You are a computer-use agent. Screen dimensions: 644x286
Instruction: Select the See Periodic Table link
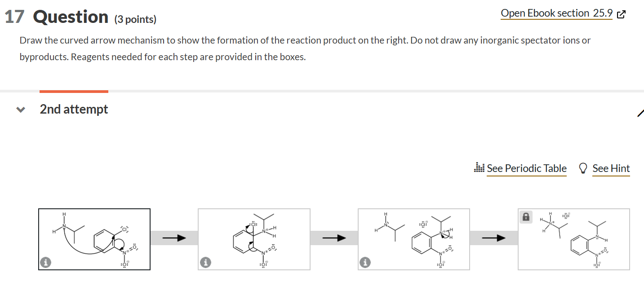click(526, 168)
